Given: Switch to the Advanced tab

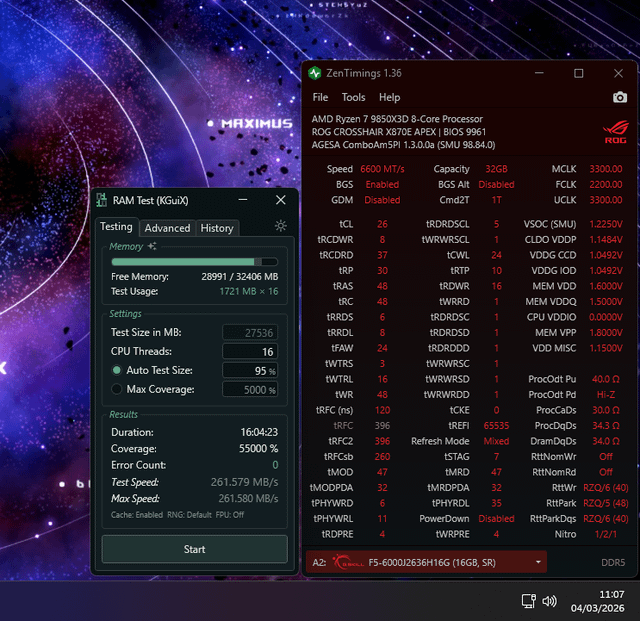Looking at the screenshot, I should click(x=167, y=228).
